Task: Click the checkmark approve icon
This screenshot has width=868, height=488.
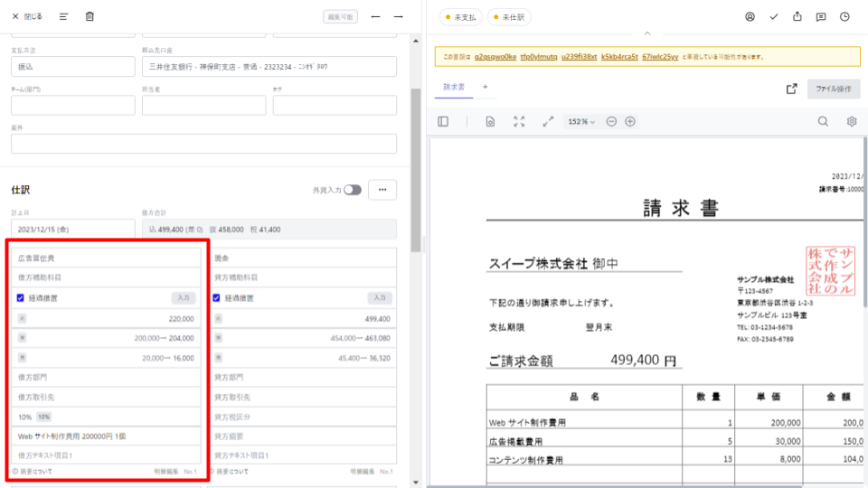Action: [773, 16]
